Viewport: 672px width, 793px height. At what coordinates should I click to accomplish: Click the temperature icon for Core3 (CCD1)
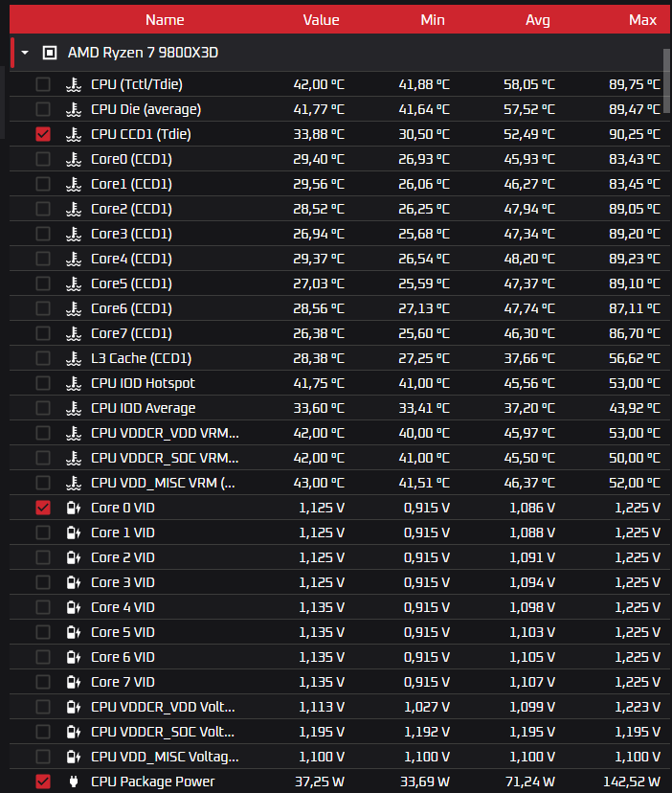[74, 234]
